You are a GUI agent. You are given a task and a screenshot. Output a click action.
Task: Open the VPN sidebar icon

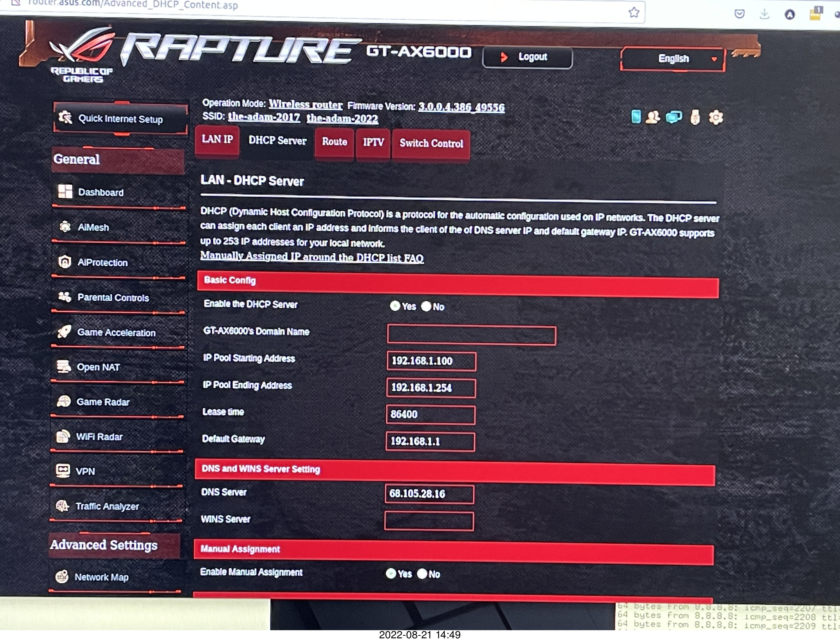63,471
